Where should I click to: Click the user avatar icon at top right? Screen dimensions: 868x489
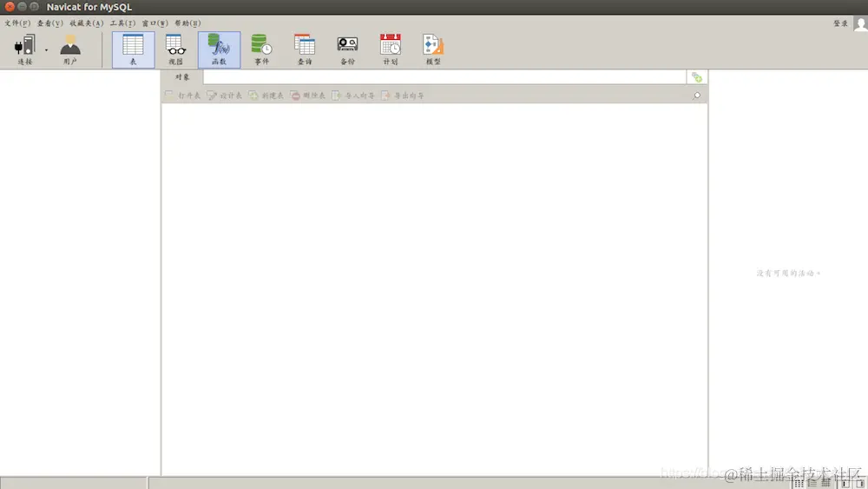click(x=861, y=23)
